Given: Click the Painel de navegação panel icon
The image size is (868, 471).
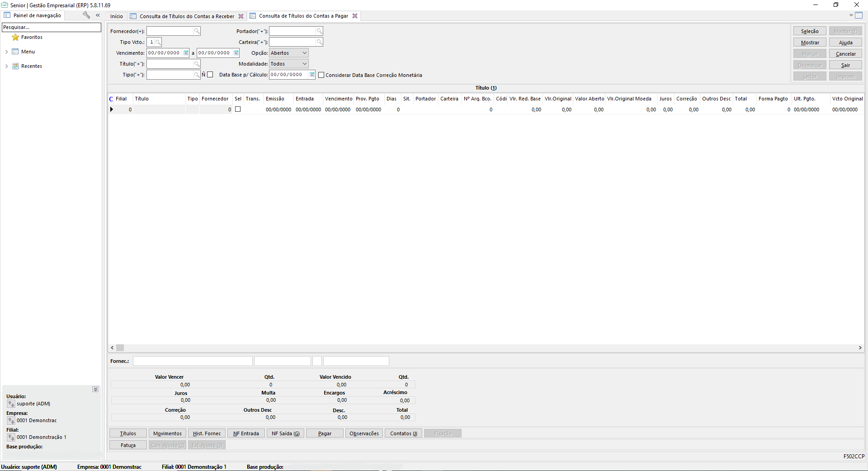Looking at the screenshot, I should (x=7, y=15).
